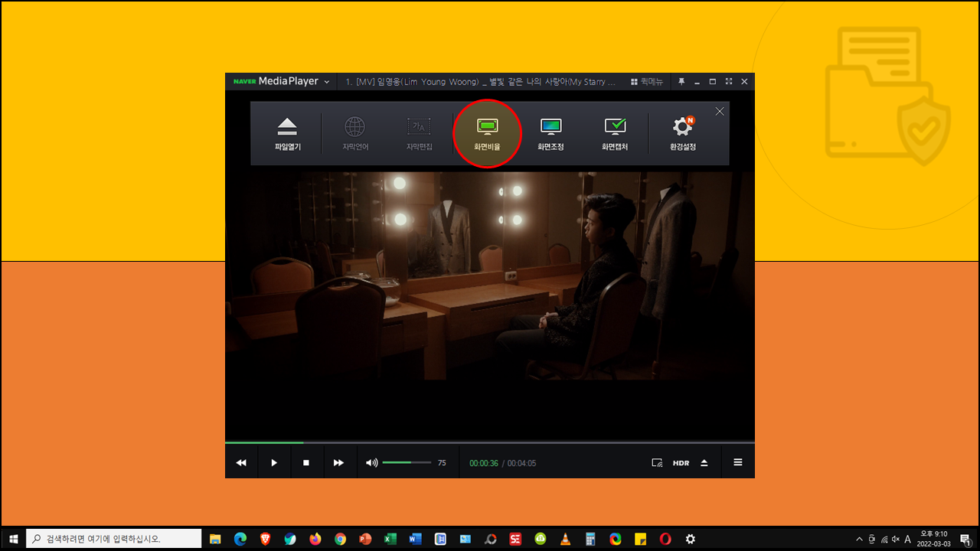Launch Microsoft Edge from the taskbar
Image resolution: width=980 pixels, height=551 pixels.
[240, 539]
